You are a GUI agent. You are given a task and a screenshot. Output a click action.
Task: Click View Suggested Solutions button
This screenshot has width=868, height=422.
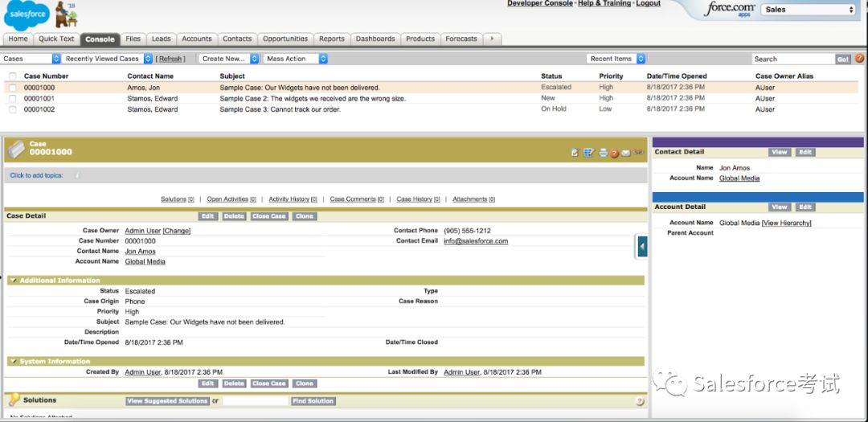(x=167, y=401)
